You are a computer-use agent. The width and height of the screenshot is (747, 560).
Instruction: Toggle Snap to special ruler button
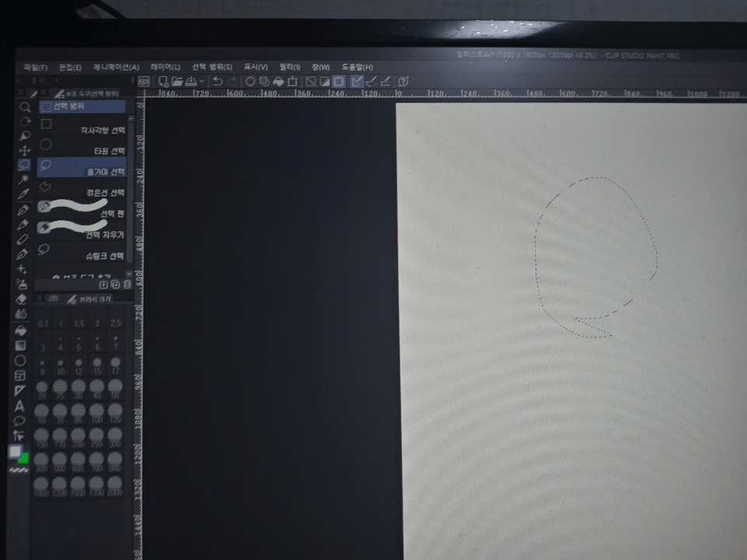click(371, 82)
